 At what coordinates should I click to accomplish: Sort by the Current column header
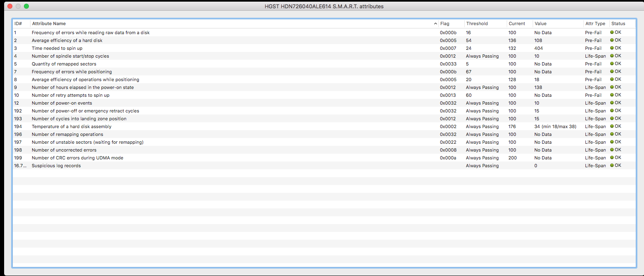click(519, 23)
